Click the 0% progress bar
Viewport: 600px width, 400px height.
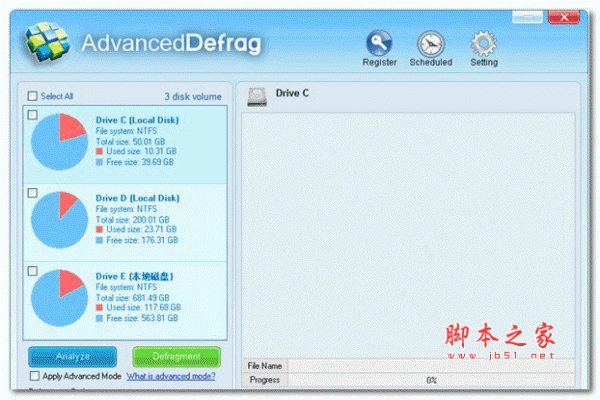pyautogui.click(x=431, y=380)
